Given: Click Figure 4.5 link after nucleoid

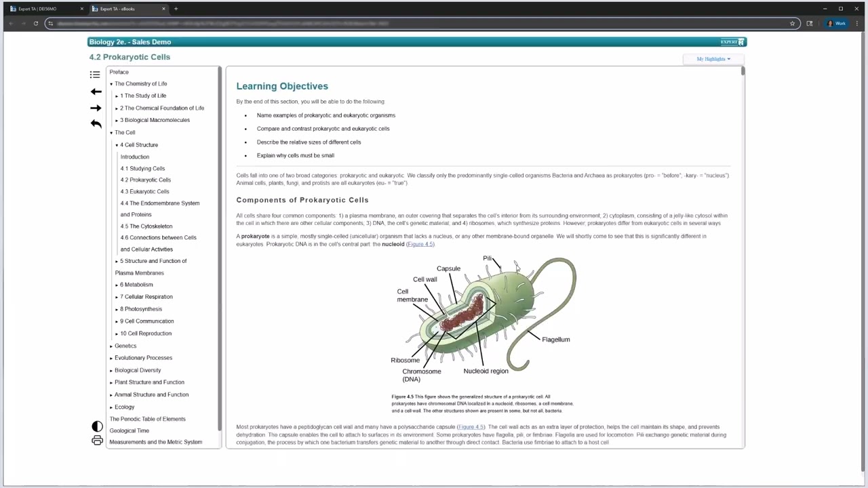Looking at the screenshot, I should pyautogui.click(x=420, y=244).
